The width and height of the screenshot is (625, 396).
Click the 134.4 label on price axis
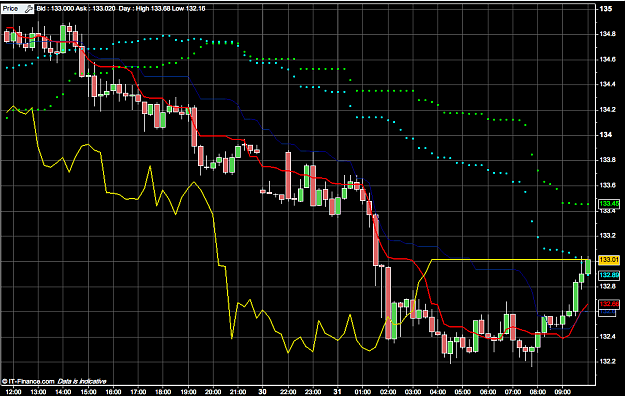607,85
